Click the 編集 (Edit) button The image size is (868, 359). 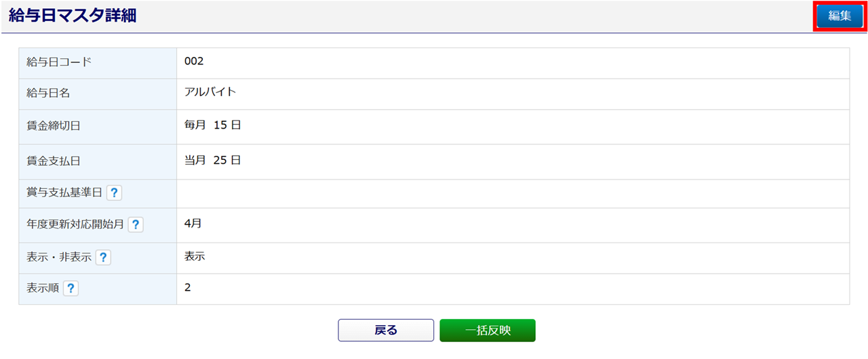click(840, 16)
